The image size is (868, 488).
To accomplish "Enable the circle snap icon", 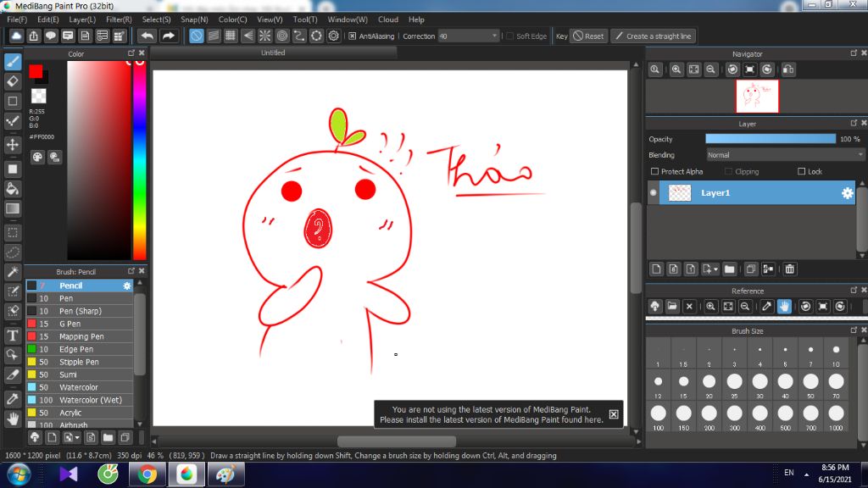I will [281, 36].
